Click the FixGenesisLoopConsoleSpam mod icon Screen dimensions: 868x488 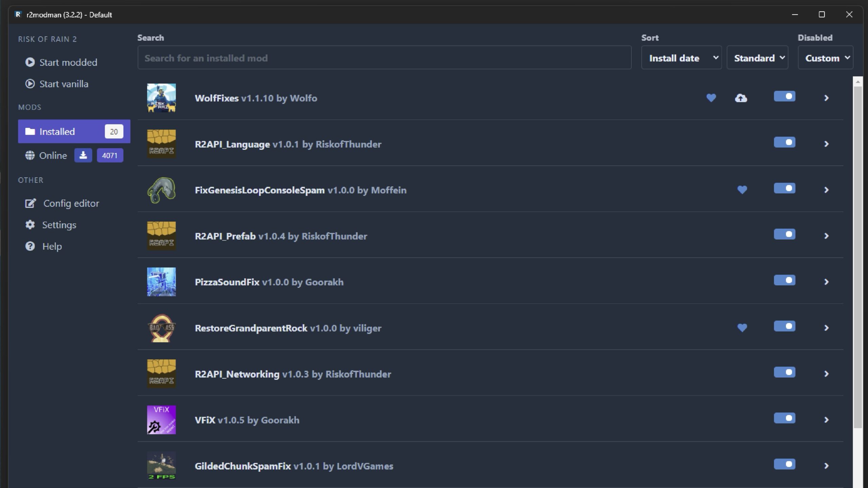click(x=161, y=190)
